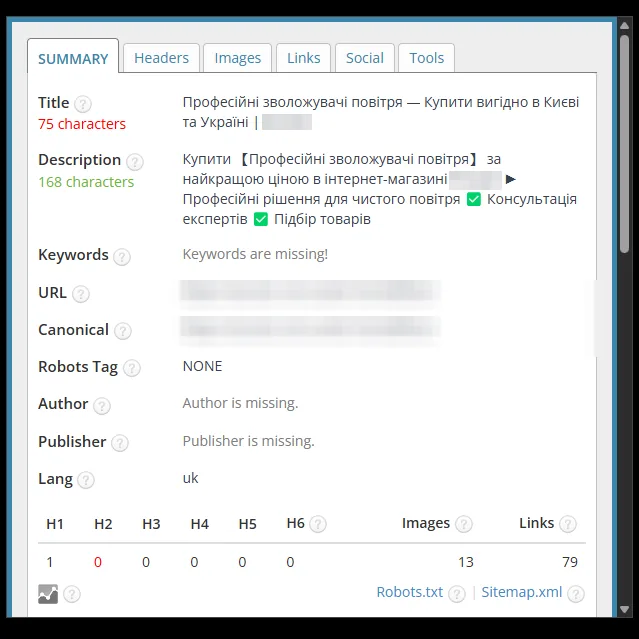Viewport: 639px width, 639px height.
Task: Click the Publisher help question mark
Action: 120,443
